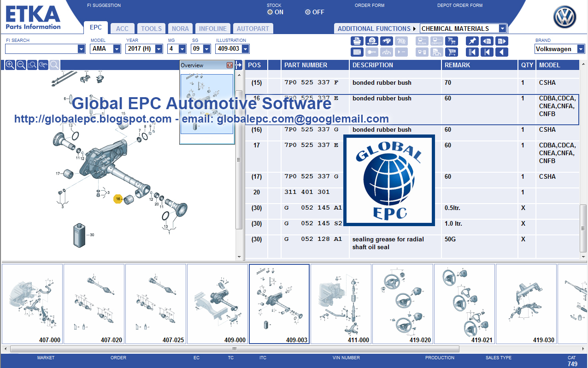Screen dimensions: 588x368
Task: Switch to the ACC tab
Action: [x=123, y=29]
